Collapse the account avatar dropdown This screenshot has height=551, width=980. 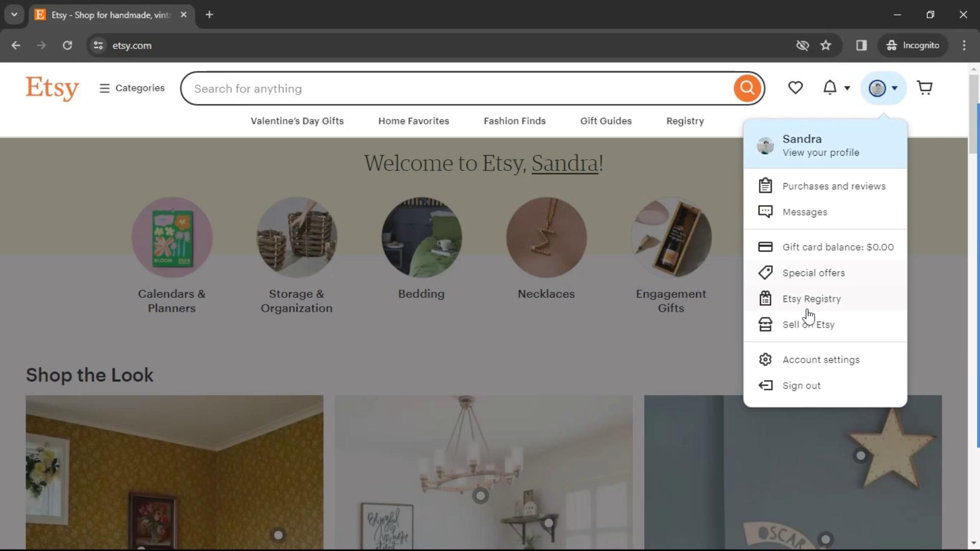click(883, 88)
